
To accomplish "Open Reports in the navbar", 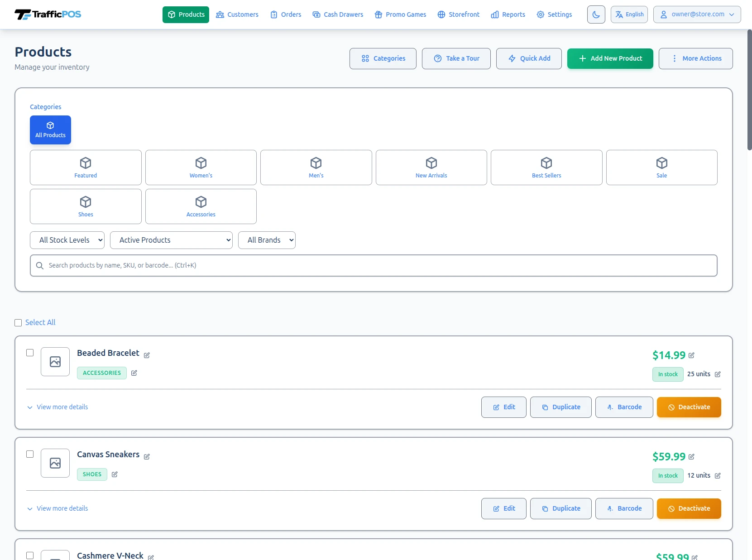I will [x=508, y=14].
